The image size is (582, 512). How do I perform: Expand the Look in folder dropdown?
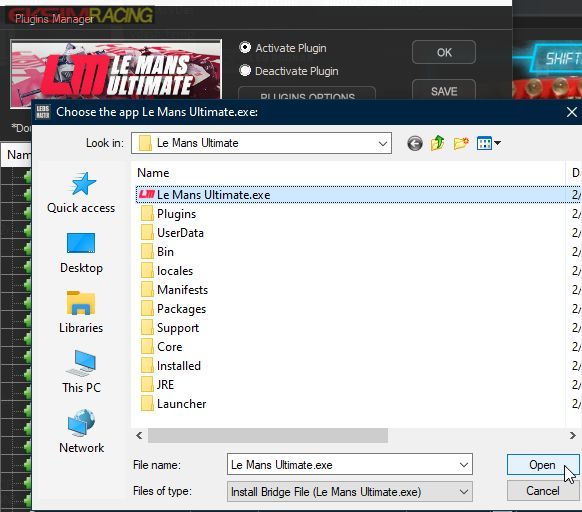(383, 143)
